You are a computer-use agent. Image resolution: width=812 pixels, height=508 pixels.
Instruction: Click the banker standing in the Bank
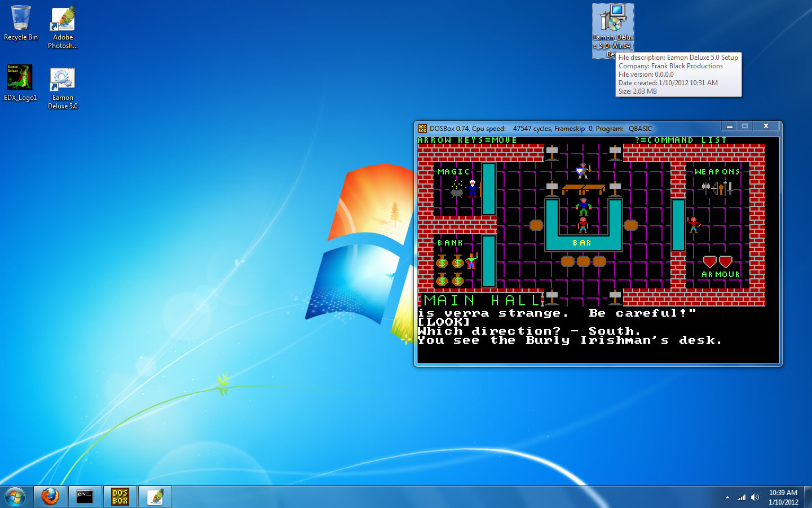472,261
